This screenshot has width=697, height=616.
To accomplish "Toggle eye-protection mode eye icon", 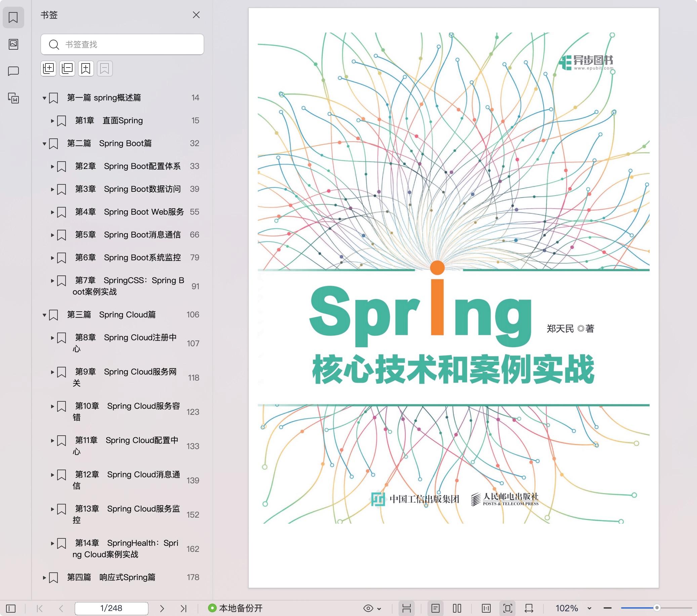I will coord(368,608).
